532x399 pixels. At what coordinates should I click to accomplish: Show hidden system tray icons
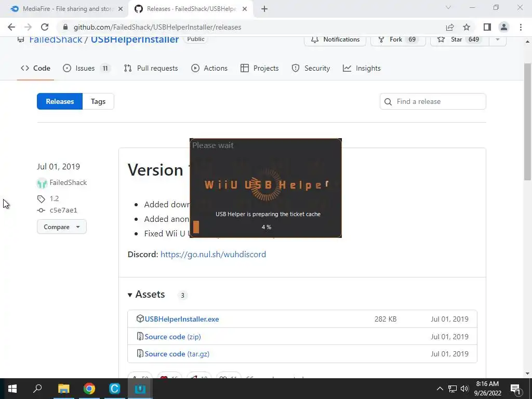[x=440, y=389]
